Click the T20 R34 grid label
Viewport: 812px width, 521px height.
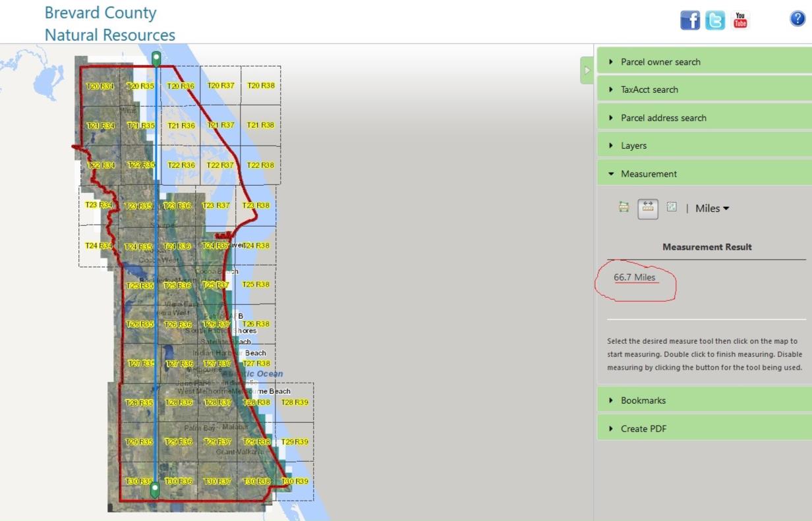point(100,86)
